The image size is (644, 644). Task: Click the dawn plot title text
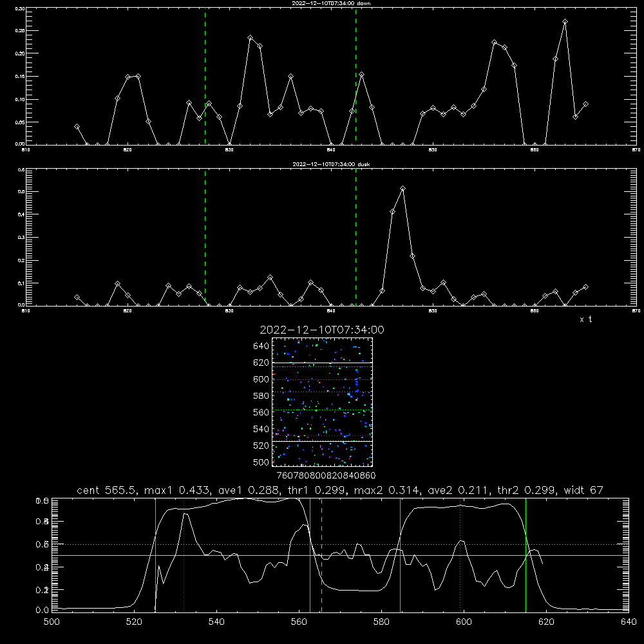pyautogui.click(x=331, y=3)
